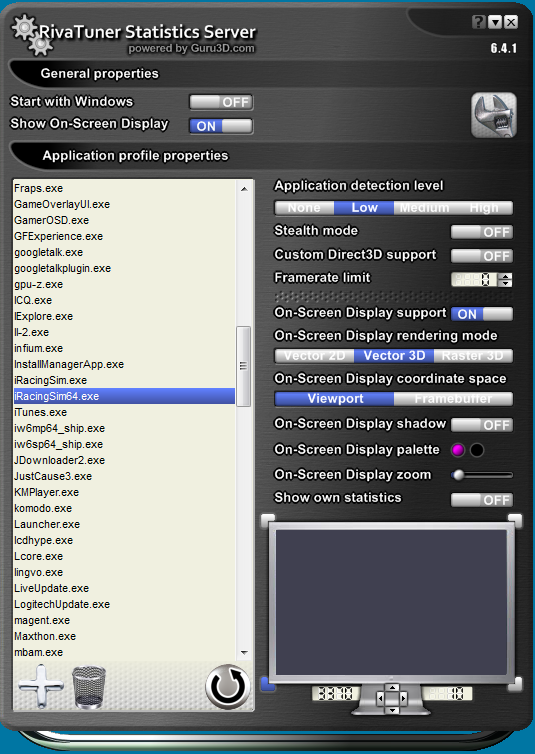Delete profile using the trash bin icon

coord(89,687)
